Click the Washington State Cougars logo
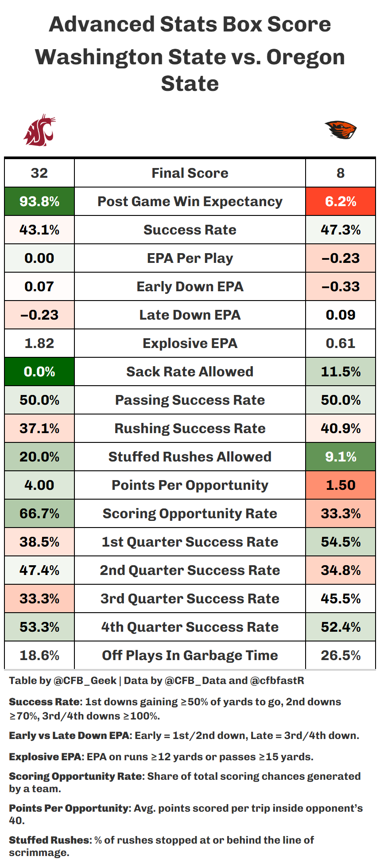Screen dimensions: 380x868 point(39,130)
